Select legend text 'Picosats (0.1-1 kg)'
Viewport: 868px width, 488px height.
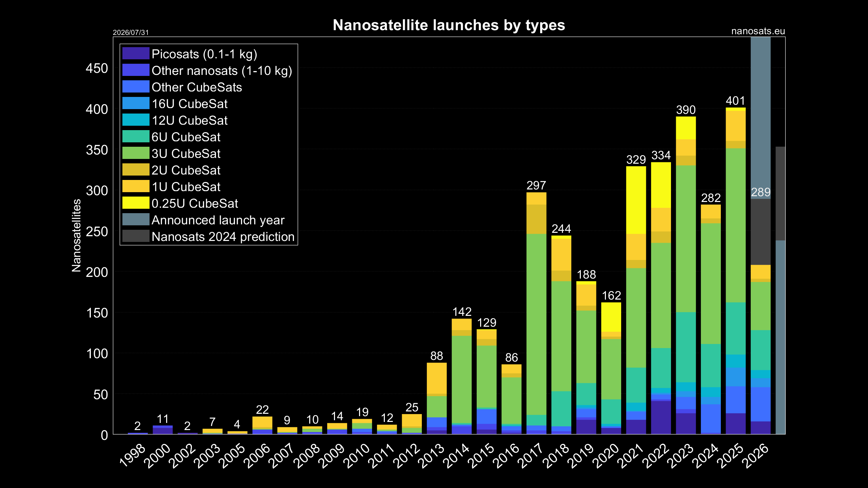(204, 54)
